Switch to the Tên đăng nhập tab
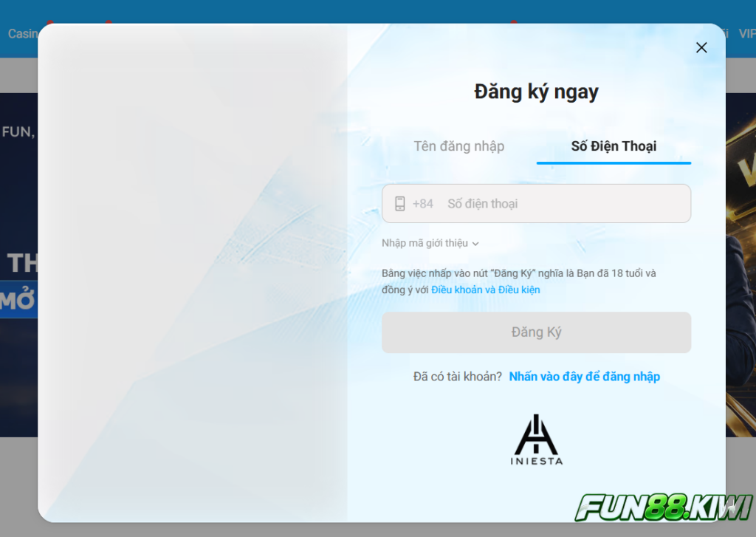756x537 pixels. click(x=459, y=146)
